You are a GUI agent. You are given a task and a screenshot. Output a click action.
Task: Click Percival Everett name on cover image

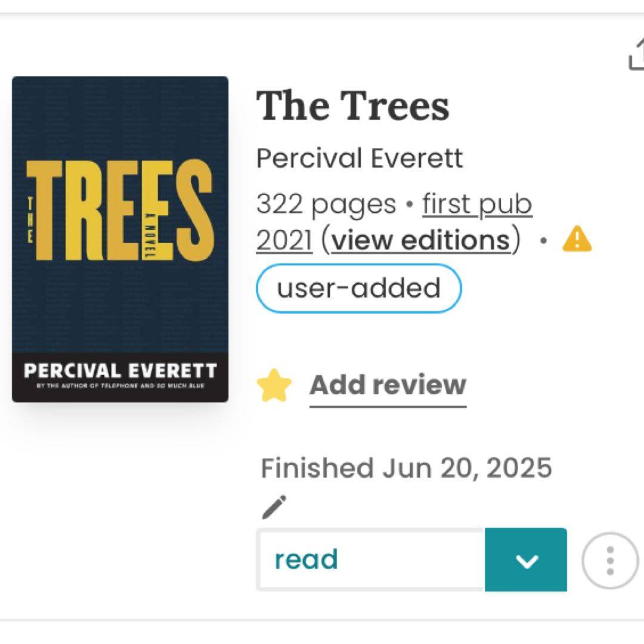click(x=120, y=370)
